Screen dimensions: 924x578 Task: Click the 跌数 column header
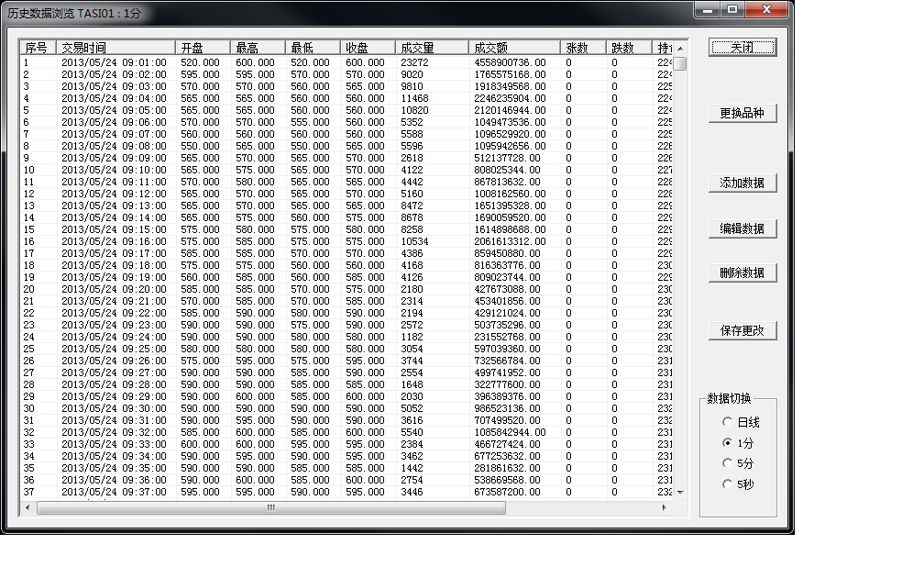pos(629,48)
